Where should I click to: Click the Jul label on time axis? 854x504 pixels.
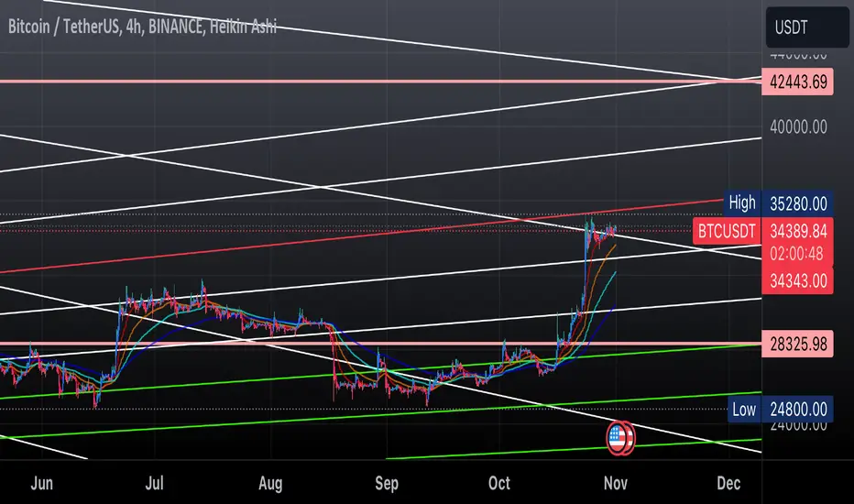155,483
